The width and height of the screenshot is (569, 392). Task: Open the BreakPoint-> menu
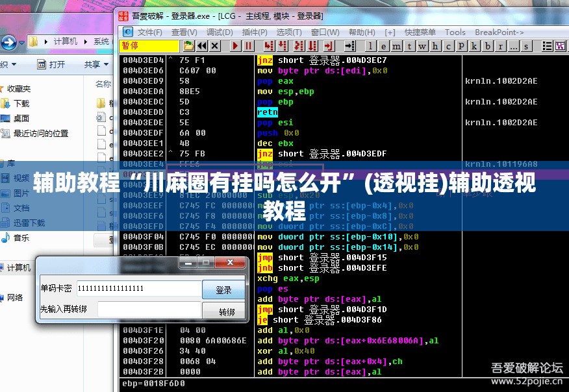[x=499, y=32]
